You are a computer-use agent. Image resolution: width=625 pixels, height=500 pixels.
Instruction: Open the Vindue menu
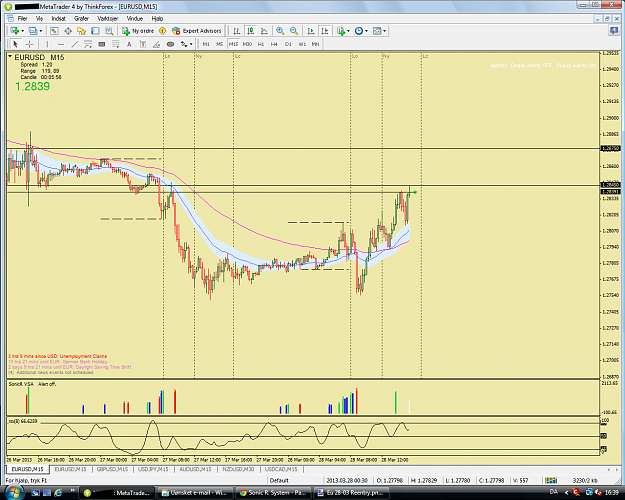pyautogui.click(x=134, y=18)
